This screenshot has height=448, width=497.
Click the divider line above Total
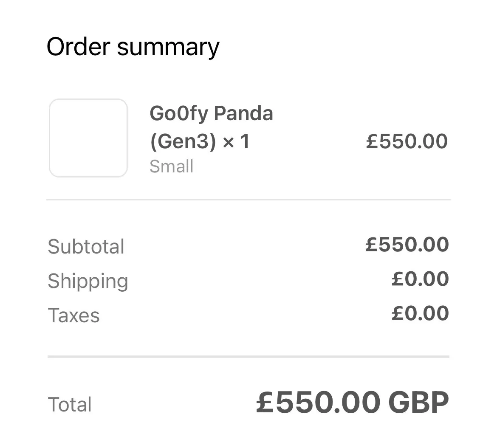[248, 357]
